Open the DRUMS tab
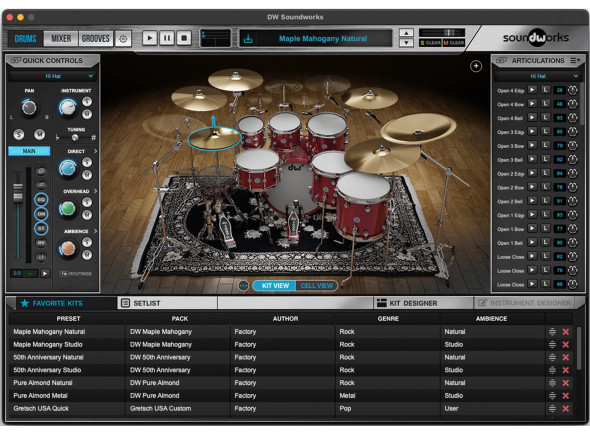Screen dimensions: 590x434 25,38
